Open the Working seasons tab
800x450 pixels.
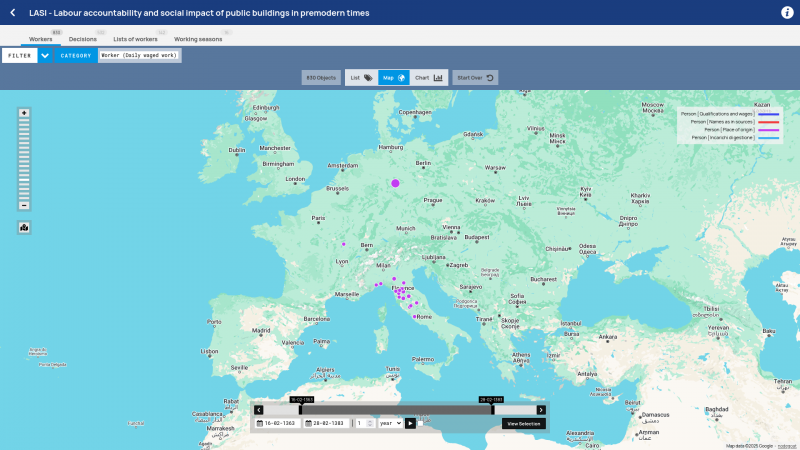point(198,39)
